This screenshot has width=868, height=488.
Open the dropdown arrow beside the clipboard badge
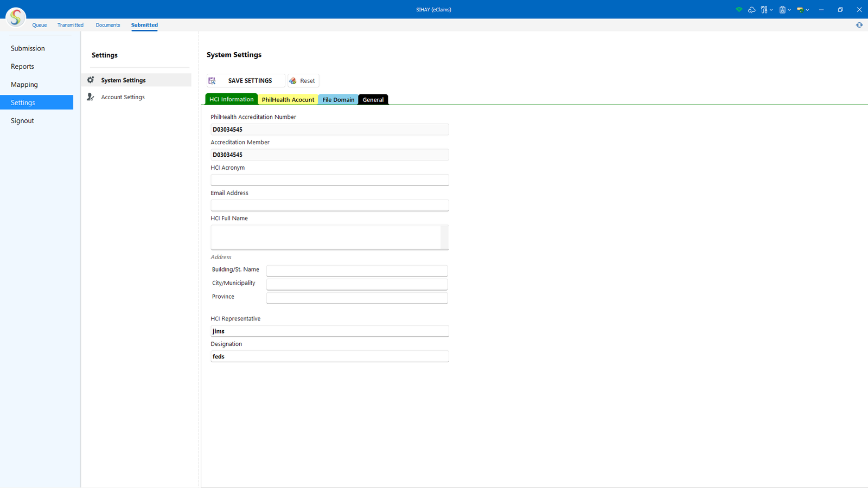click(x=789, y=10)
